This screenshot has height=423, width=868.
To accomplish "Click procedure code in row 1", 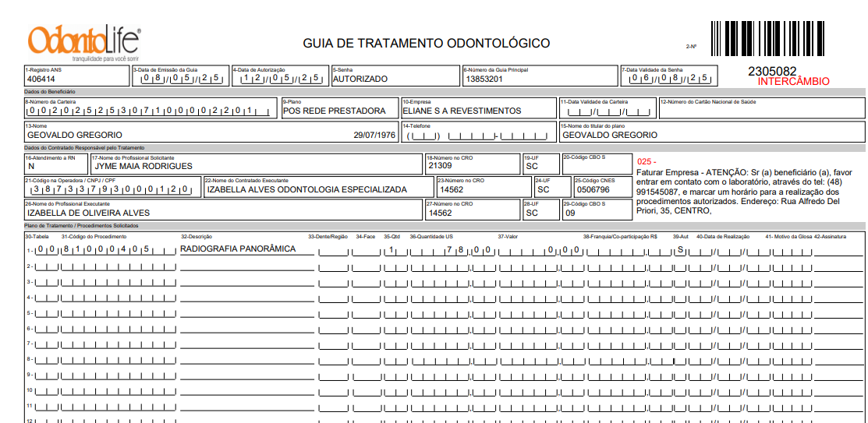I will 119,250.
